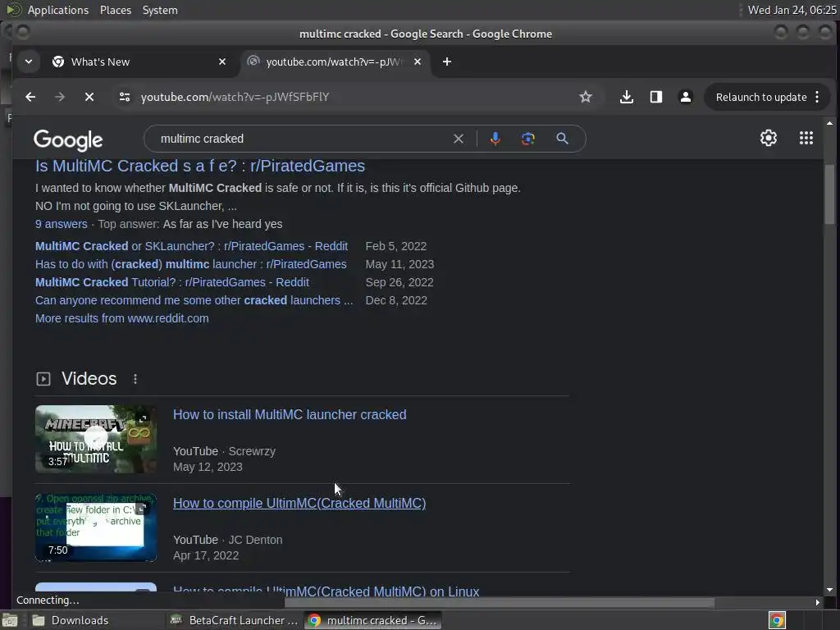Open 'Is MultiMC Cracked s a f e?' result
Viewport: 840px width, 630px height.
200,166
